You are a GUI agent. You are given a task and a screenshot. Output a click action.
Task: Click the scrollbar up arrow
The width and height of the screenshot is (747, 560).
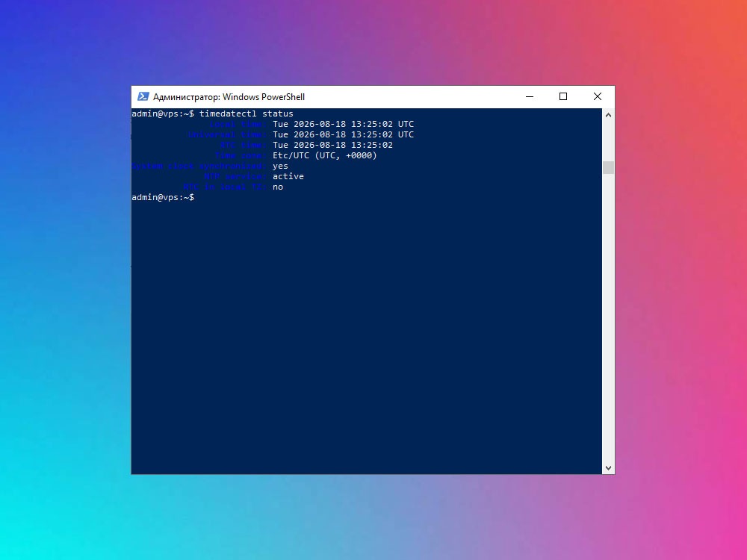tap(608, 115)
